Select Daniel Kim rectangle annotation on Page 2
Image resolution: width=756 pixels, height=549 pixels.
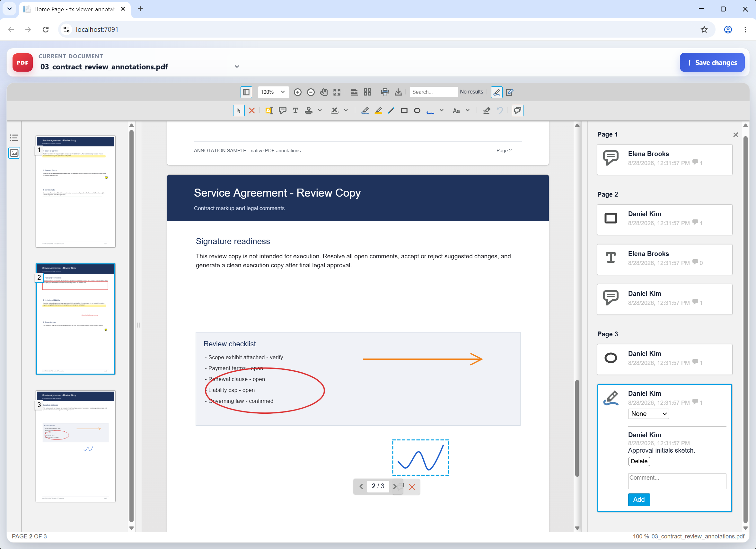click(x=664, y=219)
